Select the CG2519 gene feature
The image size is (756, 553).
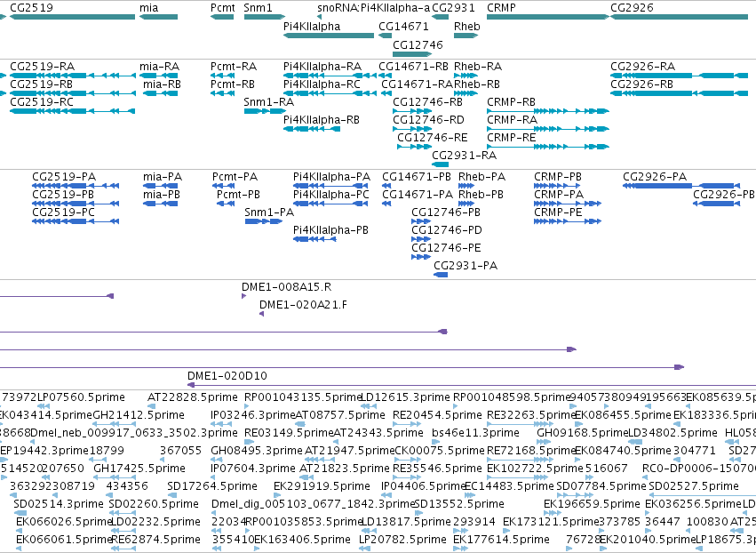72,17
